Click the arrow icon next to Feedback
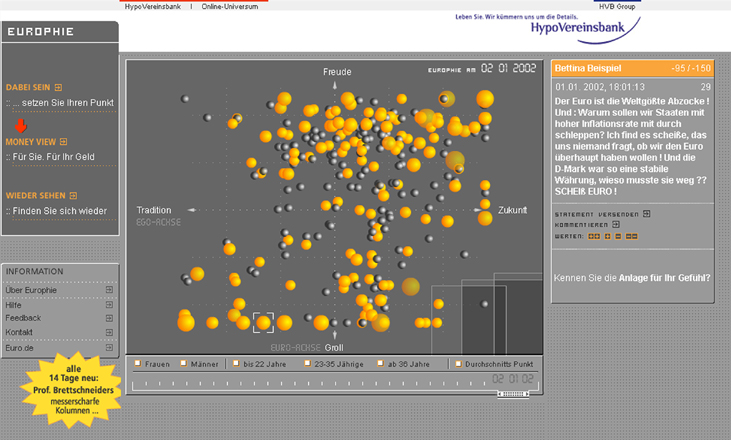Screen dimensions: 731x440 tap(109, 318)
